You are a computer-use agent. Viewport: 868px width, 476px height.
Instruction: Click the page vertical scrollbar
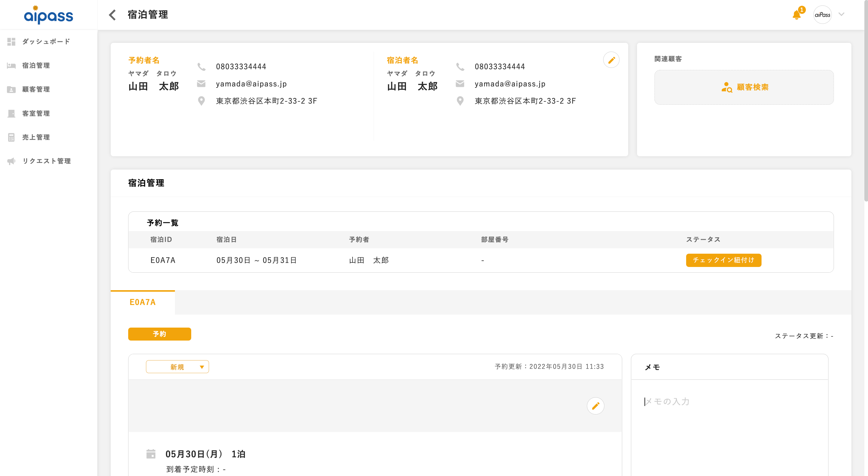coord(866,101)
